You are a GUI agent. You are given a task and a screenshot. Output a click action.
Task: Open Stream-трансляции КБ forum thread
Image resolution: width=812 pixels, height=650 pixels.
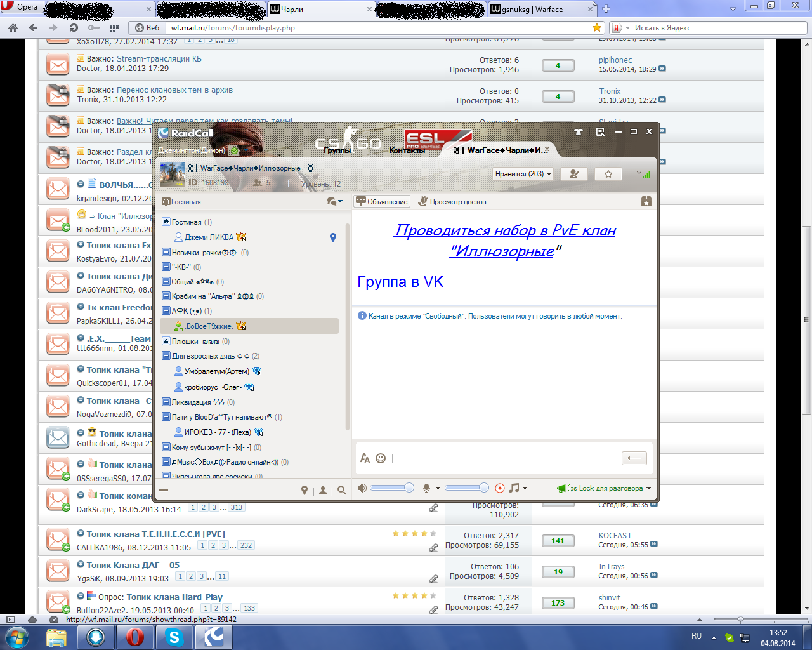(x=159, y=58)
